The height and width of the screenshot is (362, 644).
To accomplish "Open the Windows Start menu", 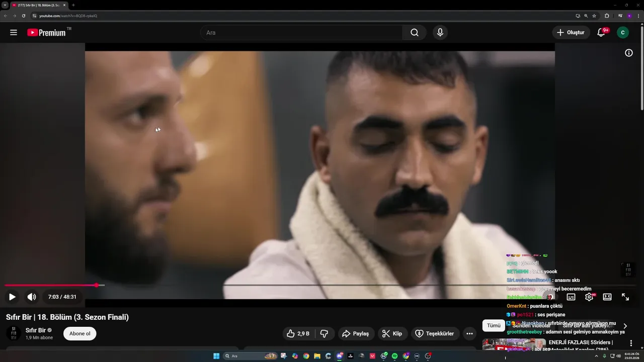I will pos(216,356).
